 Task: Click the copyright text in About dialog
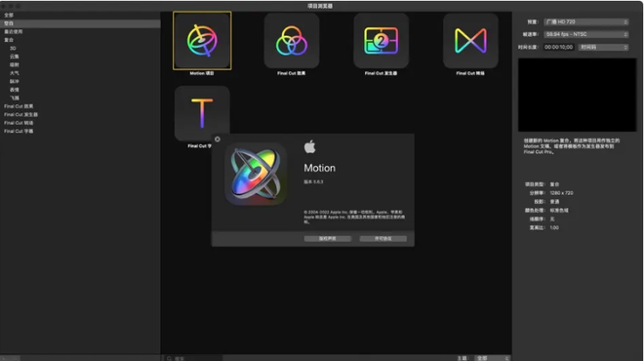coord(354,217)
